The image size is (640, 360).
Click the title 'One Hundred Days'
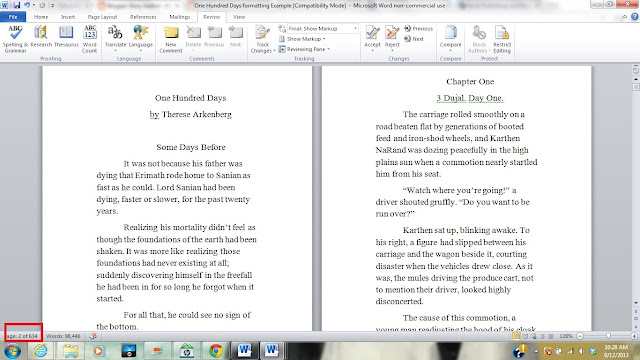[x=190, y=98]
